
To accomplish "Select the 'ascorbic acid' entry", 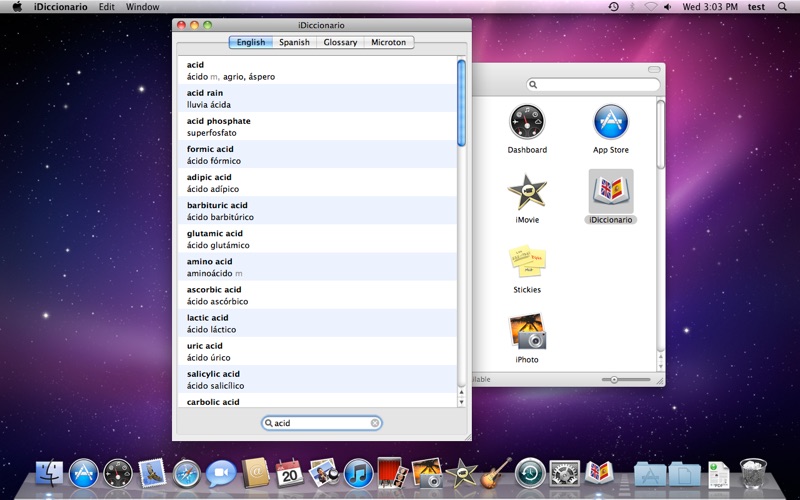I will (x=317, y=295).
